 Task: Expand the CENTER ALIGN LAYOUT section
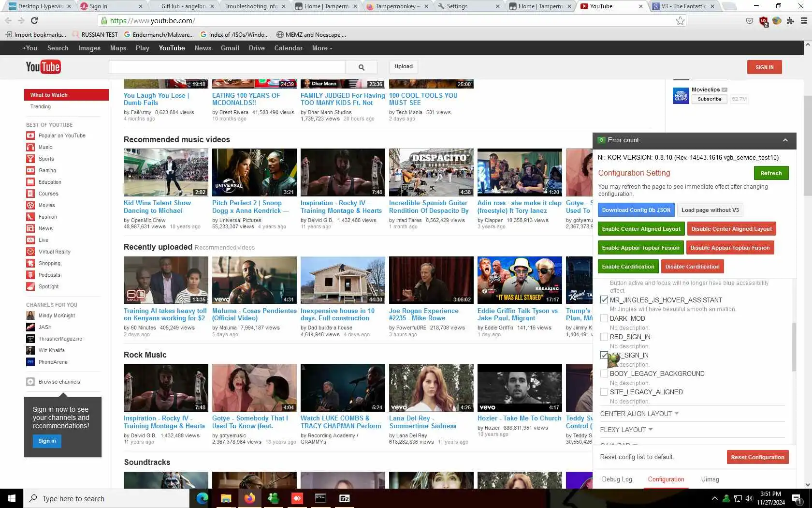click(639, 414)
